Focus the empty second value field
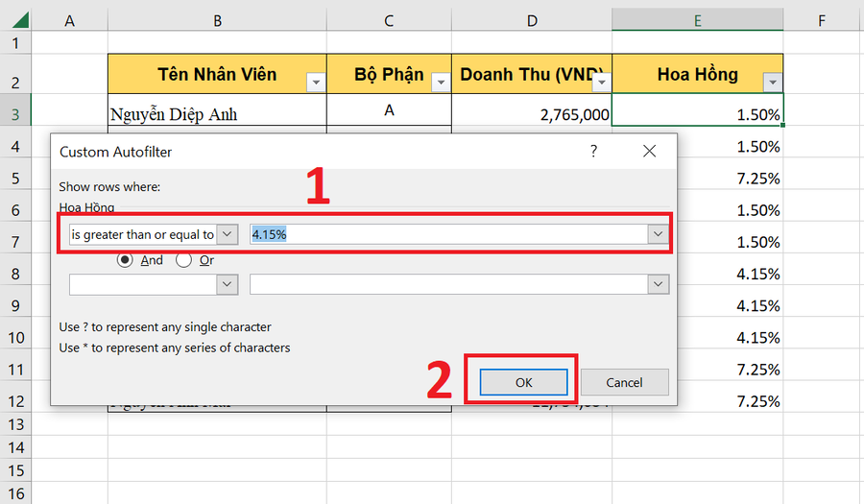 click(x=449, y=284)
